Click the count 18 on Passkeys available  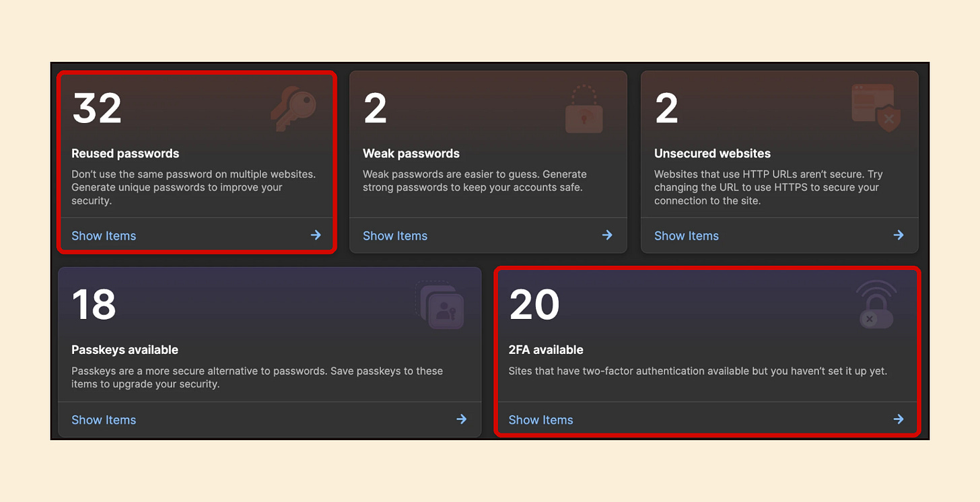[94, 304]
